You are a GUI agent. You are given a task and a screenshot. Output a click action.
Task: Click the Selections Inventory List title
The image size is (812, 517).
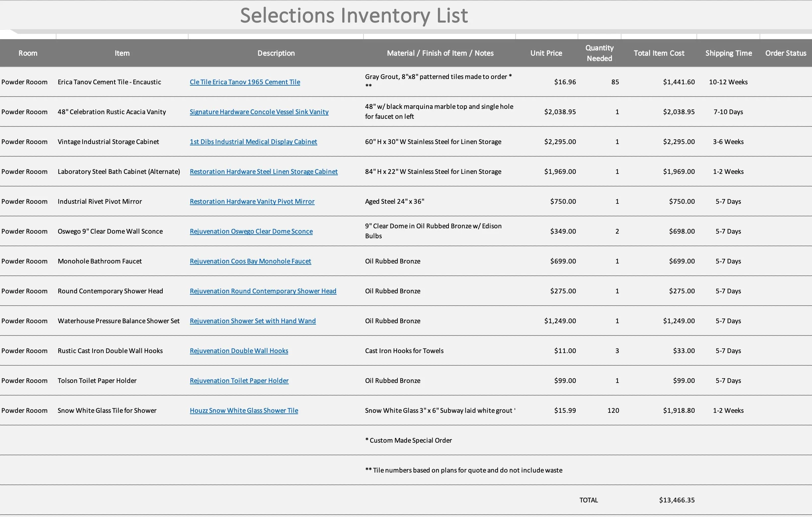(x=354, y=16)
